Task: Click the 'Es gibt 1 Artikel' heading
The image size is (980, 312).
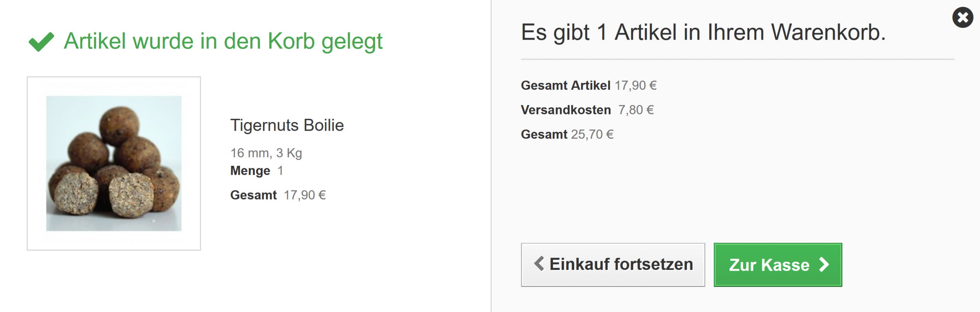Action: pyautogui.click(x=703, y=32)
